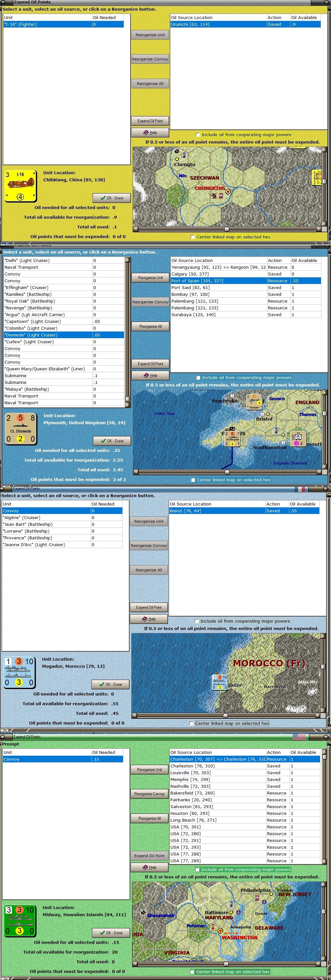331x980 pixels.
Task: Click horizontal scrollbar thumb under the England map
Action: (227, 472)
